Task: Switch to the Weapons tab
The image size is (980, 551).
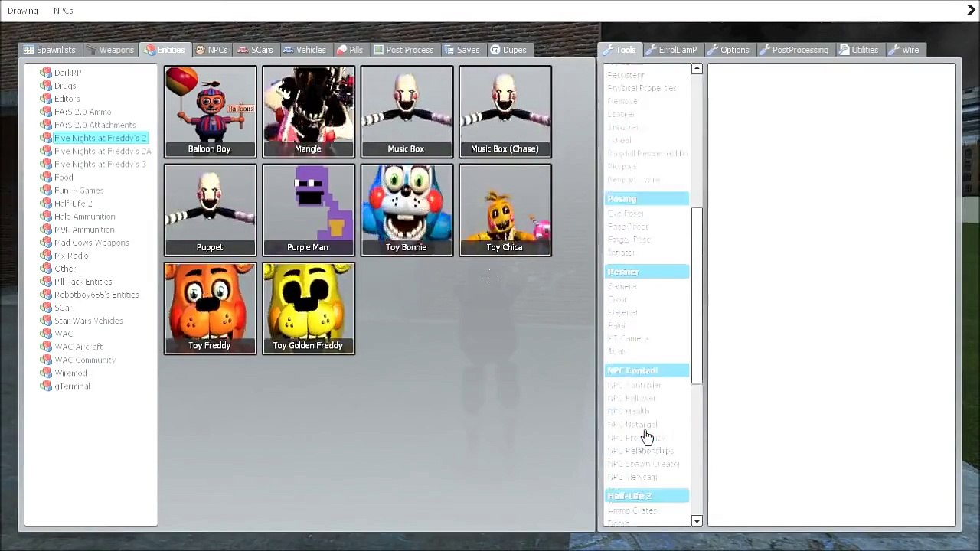Action: [110, 50]
